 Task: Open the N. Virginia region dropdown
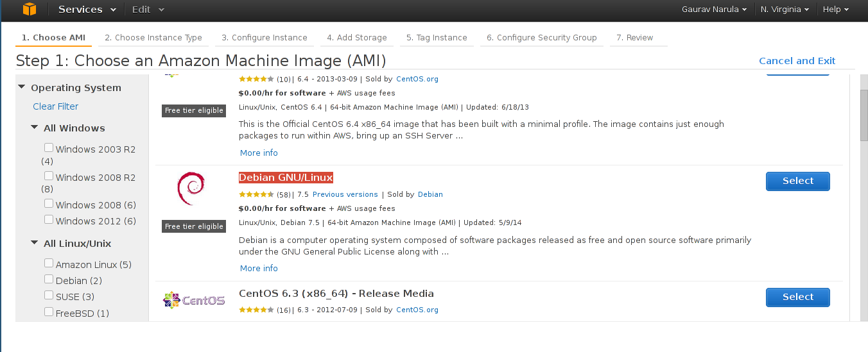point(784,10)
